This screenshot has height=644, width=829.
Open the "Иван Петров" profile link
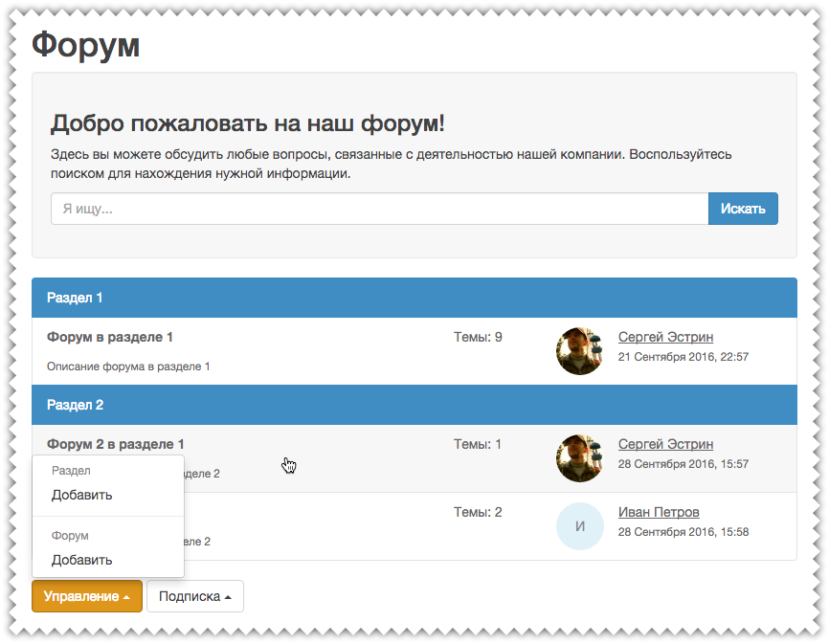click(659, 512)
